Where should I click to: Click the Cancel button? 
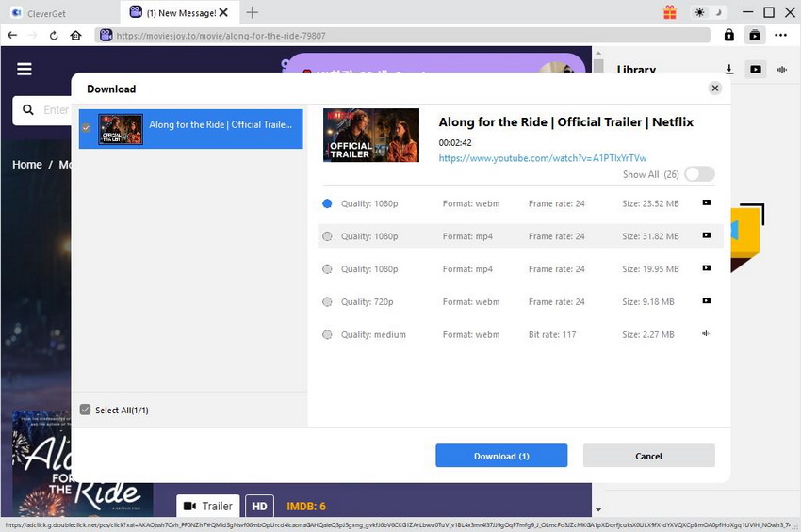pyautogui.click(x=648, y=456)
